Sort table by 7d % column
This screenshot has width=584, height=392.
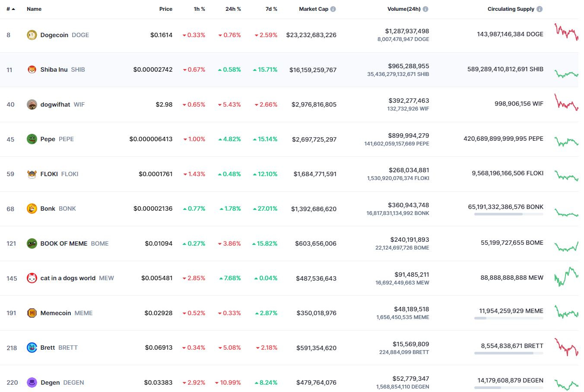coord(271,9)
